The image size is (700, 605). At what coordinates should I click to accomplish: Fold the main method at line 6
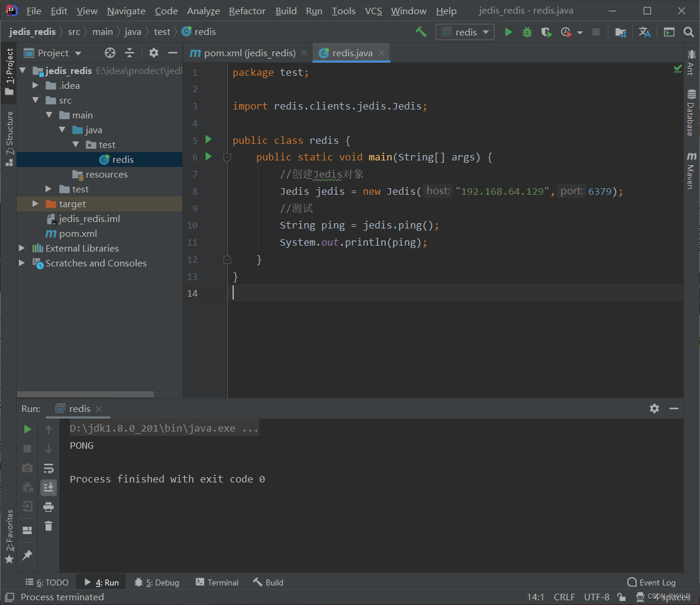pyautogui.click(x=227, y=157)
